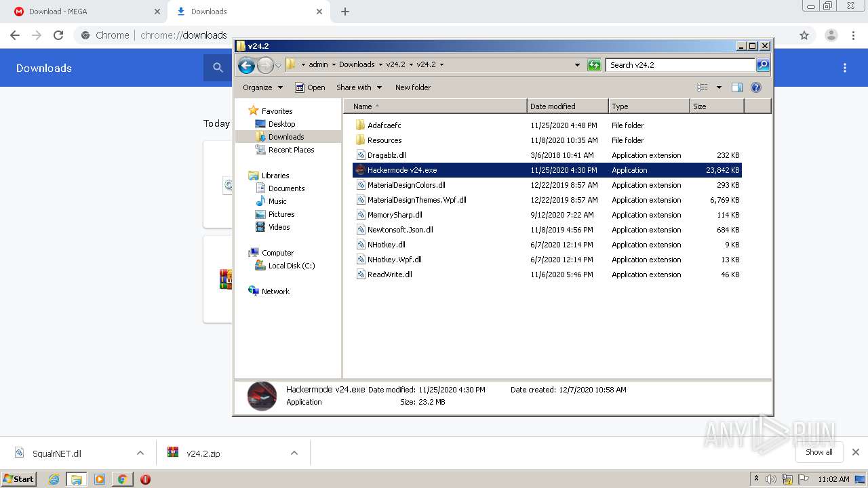Launch Internet Explorer from taskbar
The width and height of the screenshot is (868, 488).
(x=54, y=479)
